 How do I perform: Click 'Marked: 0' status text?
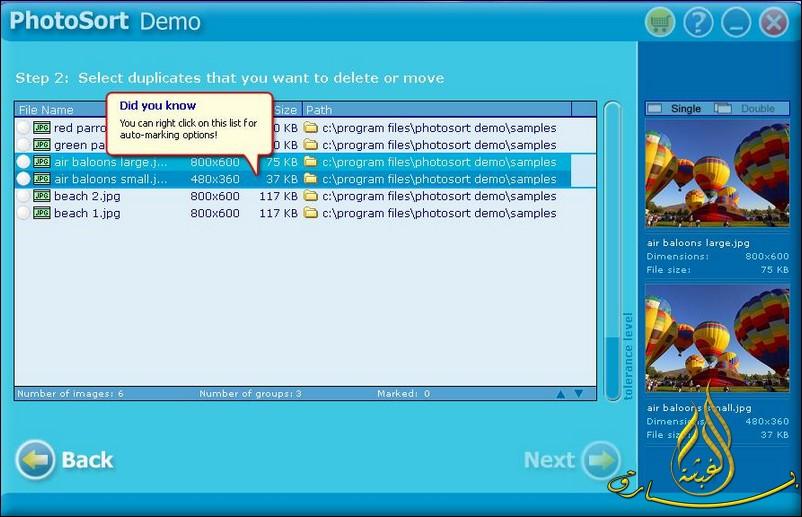tap(404, 394)
